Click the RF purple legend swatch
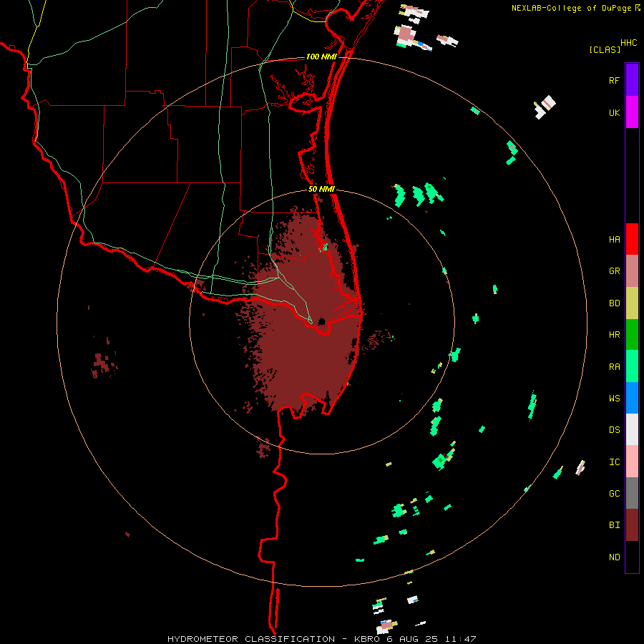 [632, 80]
